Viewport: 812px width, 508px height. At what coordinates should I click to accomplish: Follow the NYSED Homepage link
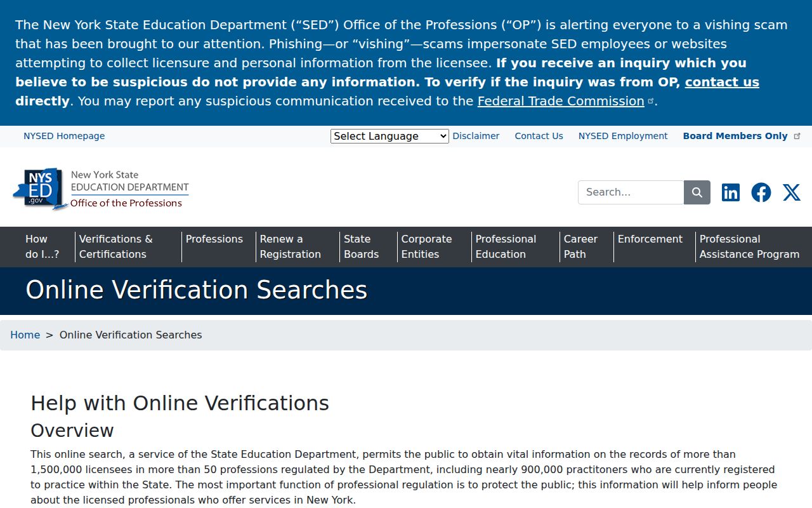point(64,136)
